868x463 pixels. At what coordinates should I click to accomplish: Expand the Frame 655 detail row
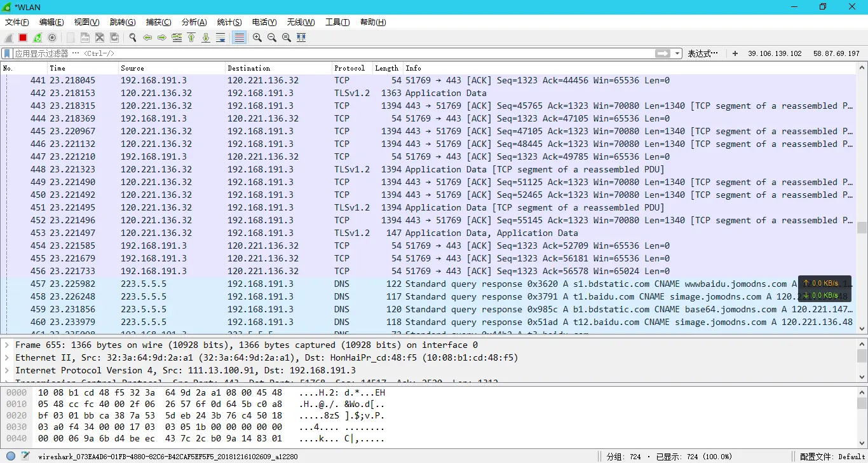click(x=6, y=345)
